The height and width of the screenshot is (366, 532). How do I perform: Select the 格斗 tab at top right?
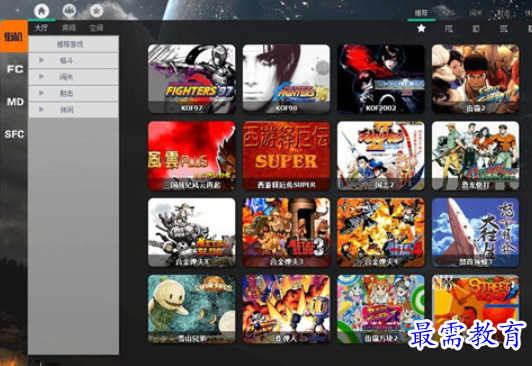pyautogui.click(x=449, y=13)
